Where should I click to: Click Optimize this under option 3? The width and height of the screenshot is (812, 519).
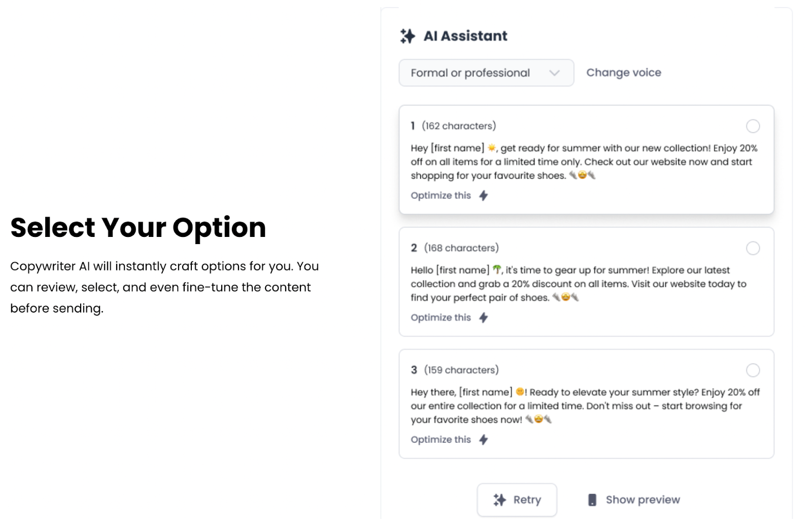(441, 439)
